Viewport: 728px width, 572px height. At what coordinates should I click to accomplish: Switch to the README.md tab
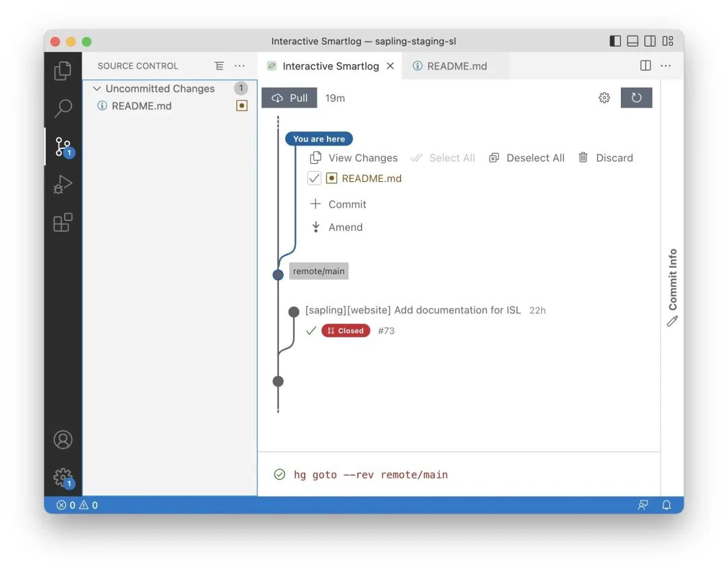point(456,65)
